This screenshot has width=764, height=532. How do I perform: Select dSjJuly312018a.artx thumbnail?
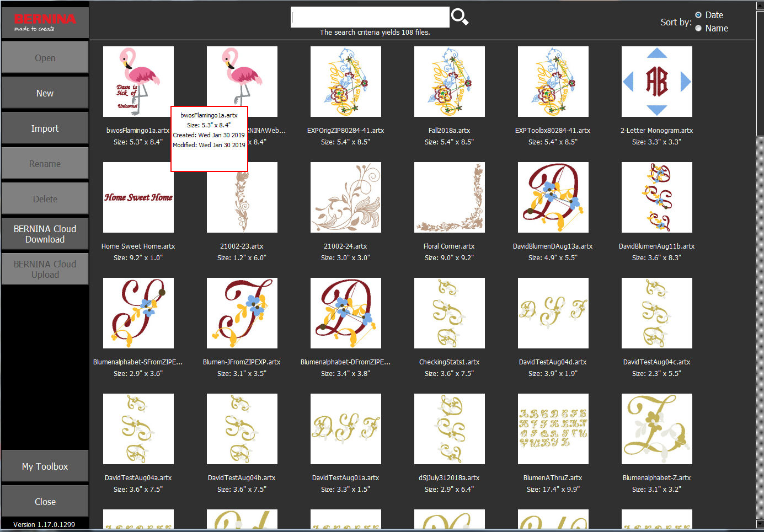pos(450,429)
